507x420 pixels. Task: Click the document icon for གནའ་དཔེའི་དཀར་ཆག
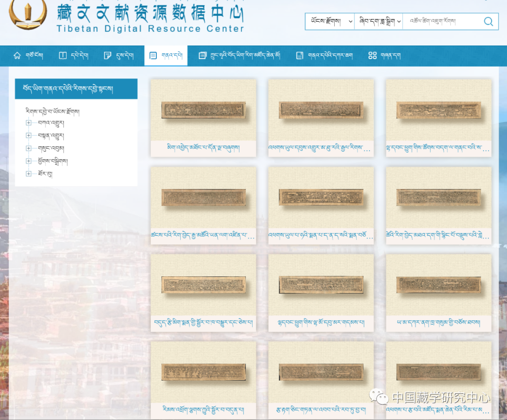click(x=300, y=56)
